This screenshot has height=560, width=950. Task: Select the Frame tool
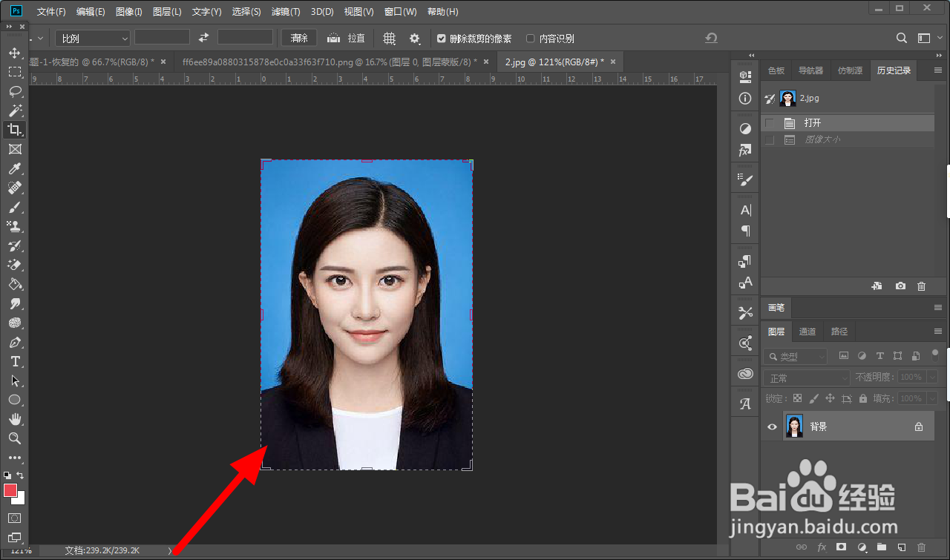click(14, 149)
